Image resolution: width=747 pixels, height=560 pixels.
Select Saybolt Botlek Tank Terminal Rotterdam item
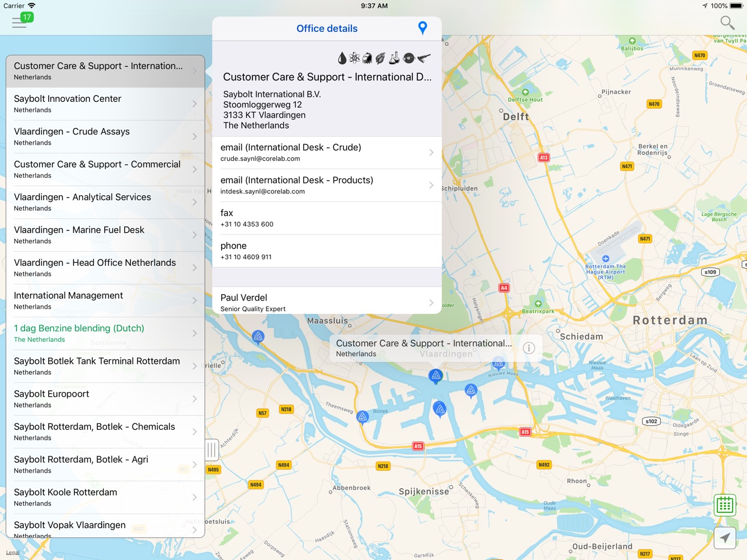point(105,366)
